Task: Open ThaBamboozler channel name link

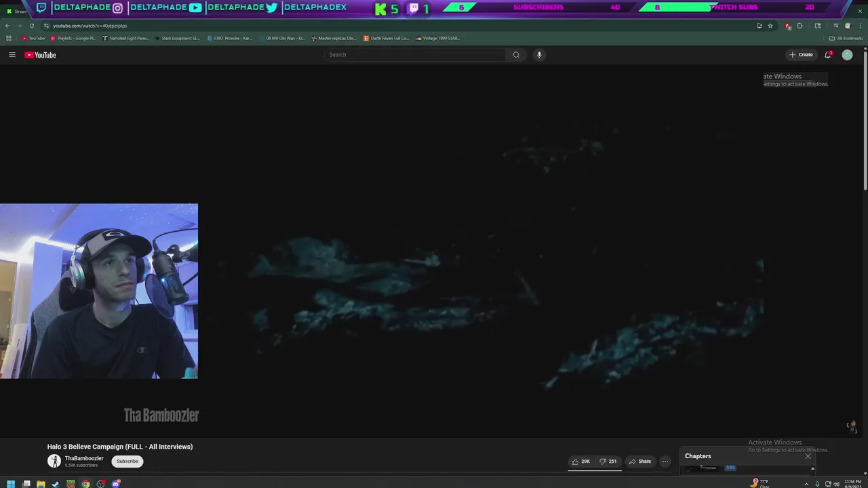Action: pyautogui.click(x=84, y=459)
